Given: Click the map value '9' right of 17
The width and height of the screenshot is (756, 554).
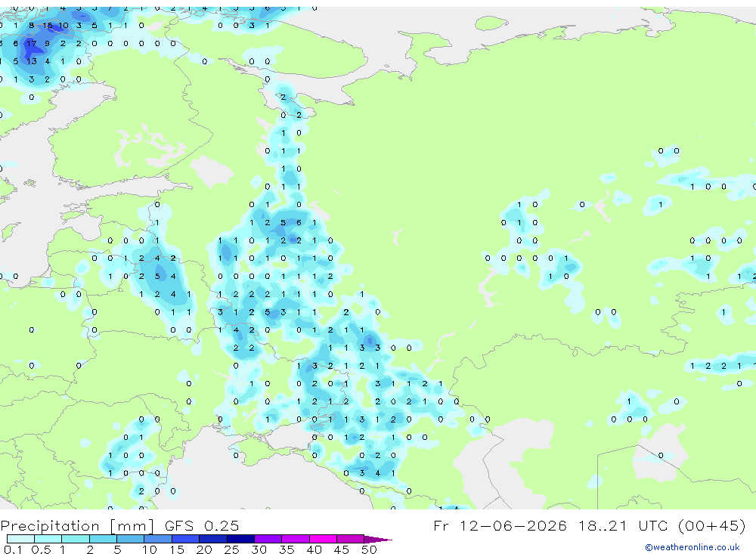Looking at the screenshot, I should [x=47, y=43].
